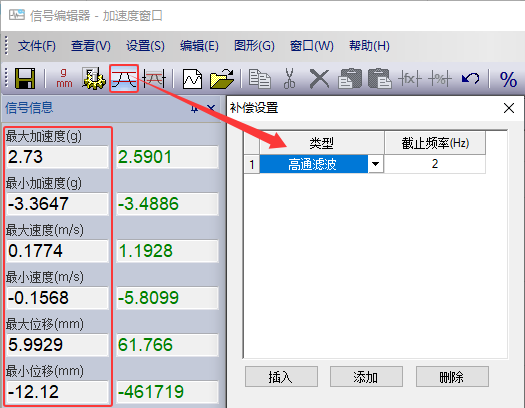
Task: Open the 设置(S) menu
Action: point(145,46)
